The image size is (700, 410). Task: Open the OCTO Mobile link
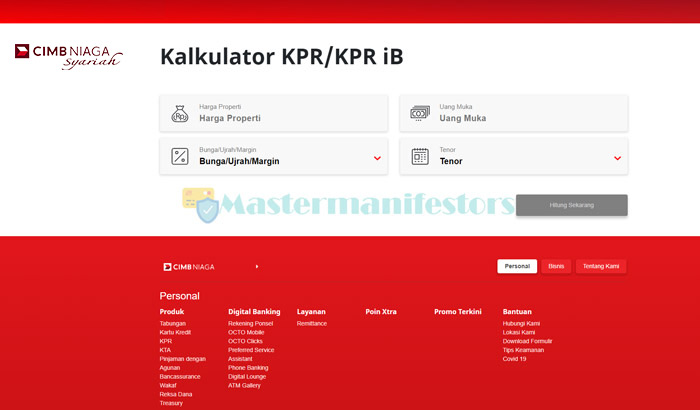tap(246, 332)
